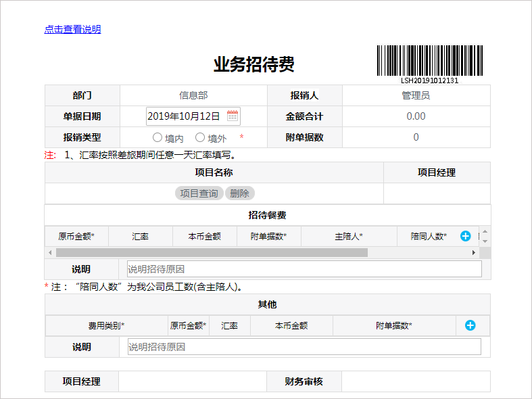Click the horizontal scrollbar thumb in 招待餐费

[211, 252]
